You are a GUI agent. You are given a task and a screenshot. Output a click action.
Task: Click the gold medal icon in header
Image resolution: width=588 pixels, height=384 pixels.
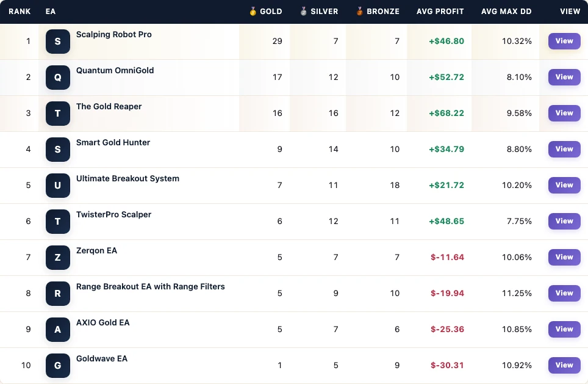pyautogui.click(x=253, y=11)
